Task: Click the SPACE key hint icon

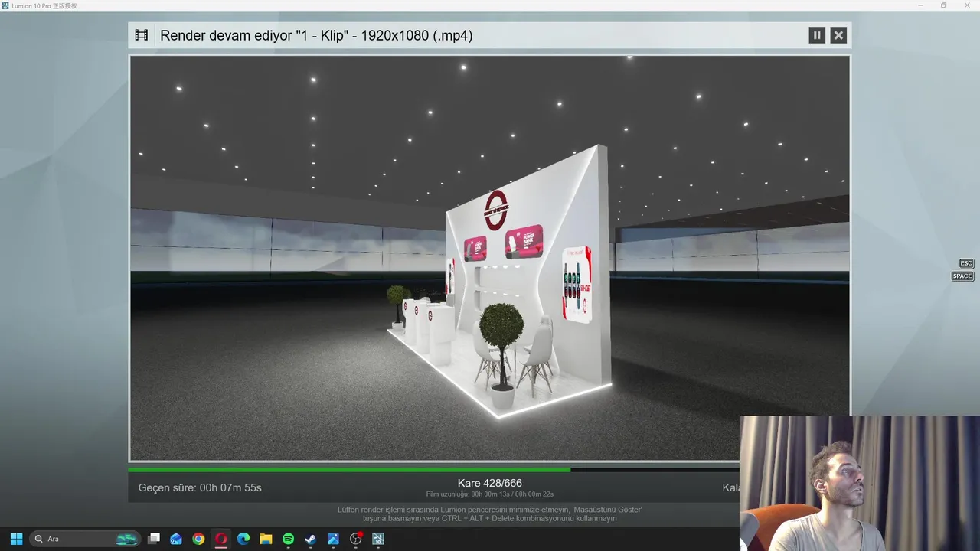Action: pyautogui.click(x=962, y=276)
